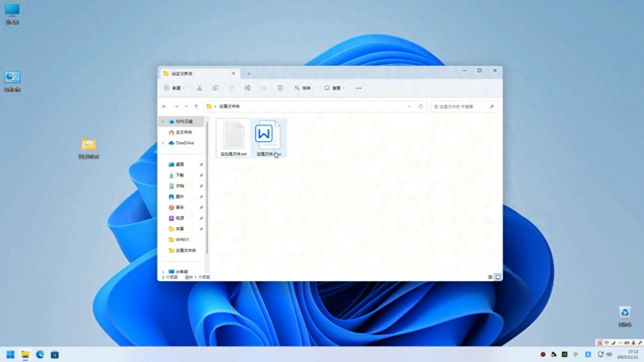
Task: Navigate up one folder level
Action: tap(196, 106)
